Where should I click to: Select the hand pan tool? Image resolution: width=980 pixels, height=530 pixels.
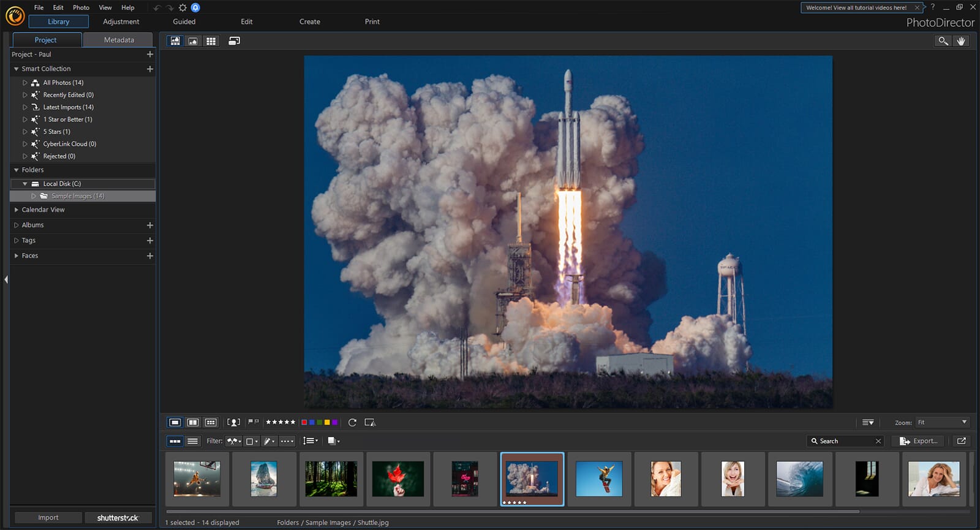click(x=961, y=41)
